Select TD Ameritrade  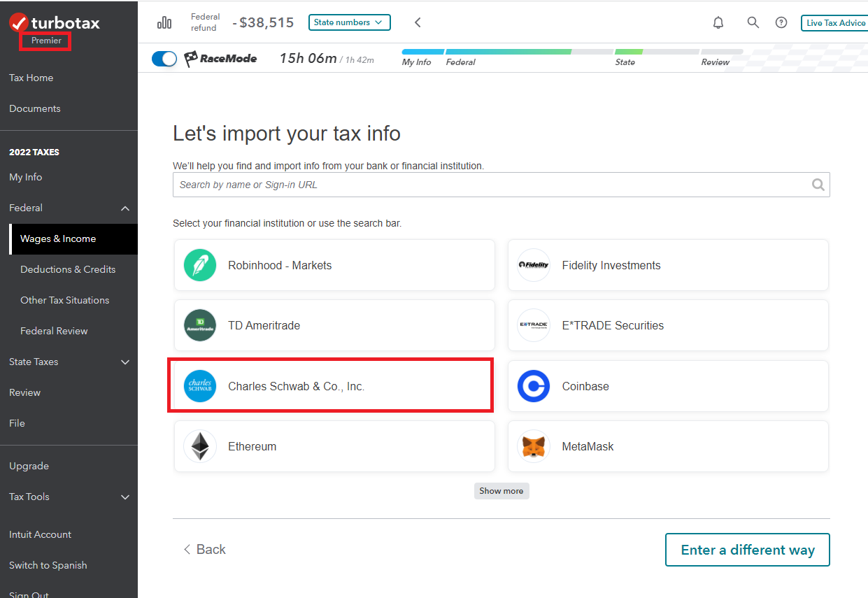pos(334,325)
